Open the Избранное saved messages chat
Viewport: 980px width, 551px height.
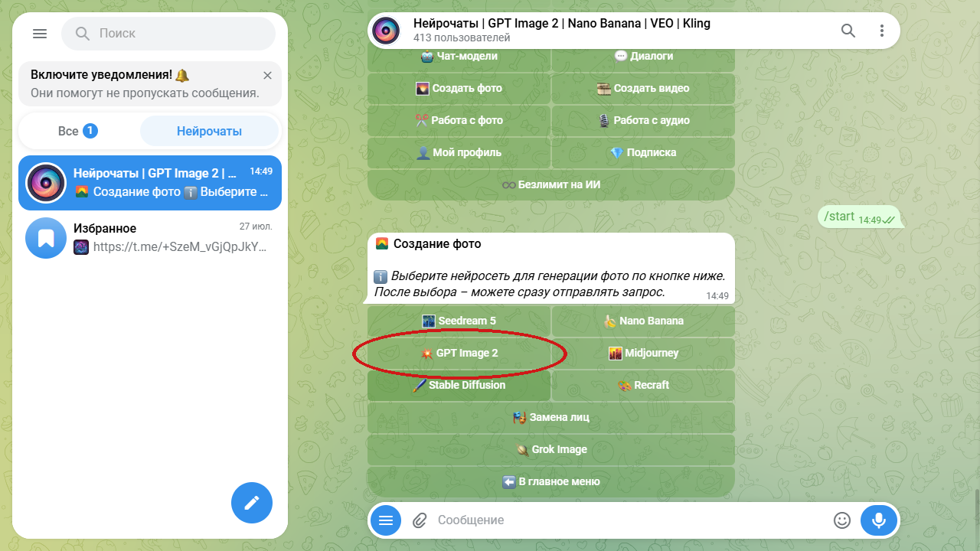[x=150, y=238]
